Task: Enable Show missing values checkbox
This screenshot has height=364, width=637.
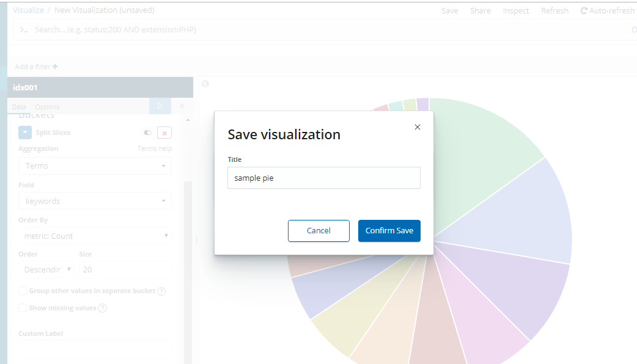Action: click(23, 308)
